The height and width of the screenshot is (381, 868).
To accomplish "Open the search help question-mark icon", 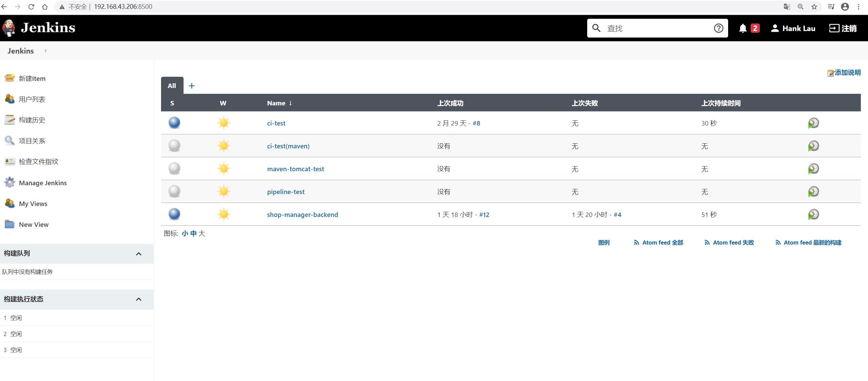I will coord(718,28).
